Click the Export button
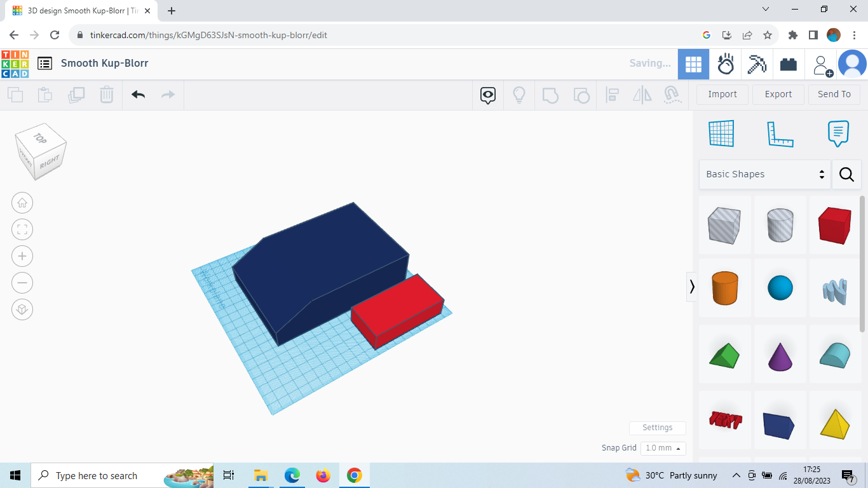The height and width of the screenshot is (488, 868). pyautogui.click(x=778, y=94)
